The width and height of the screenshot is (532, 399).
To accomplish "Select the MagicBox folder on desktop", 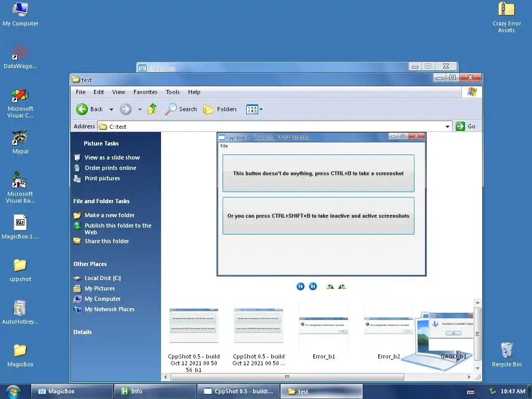I will [20, 355].
